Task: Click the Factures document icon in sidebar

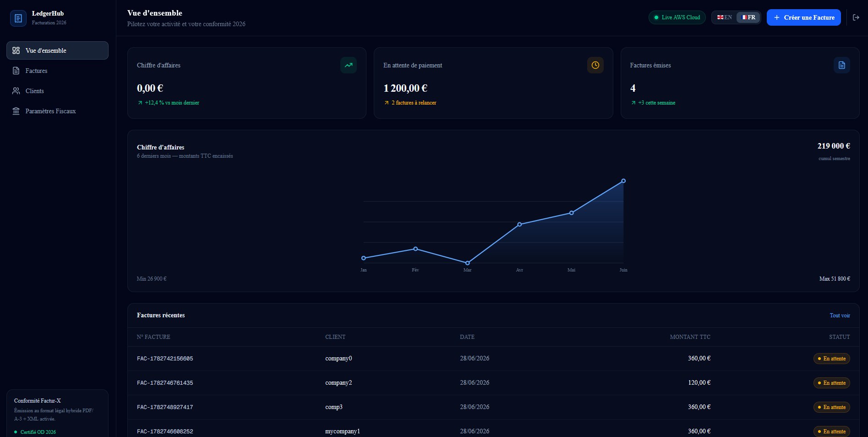Action: [x=16, y=71]
